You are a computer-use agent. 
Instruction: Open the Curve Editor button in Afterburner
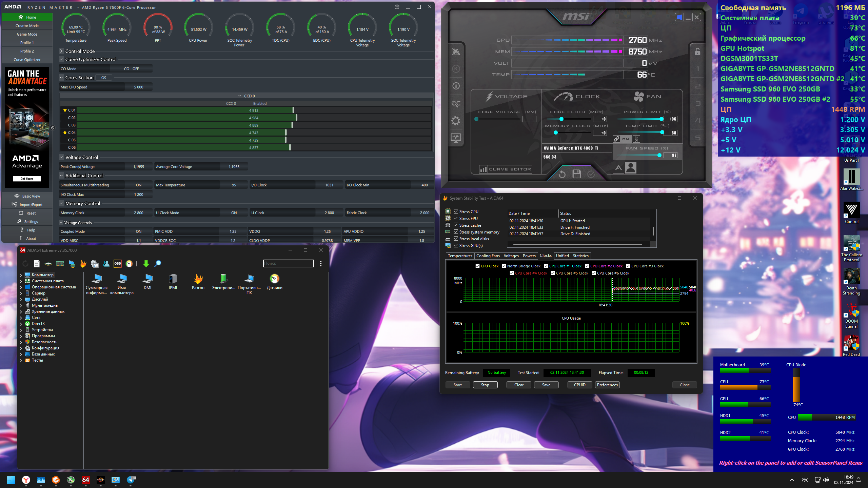coord(505,169)
